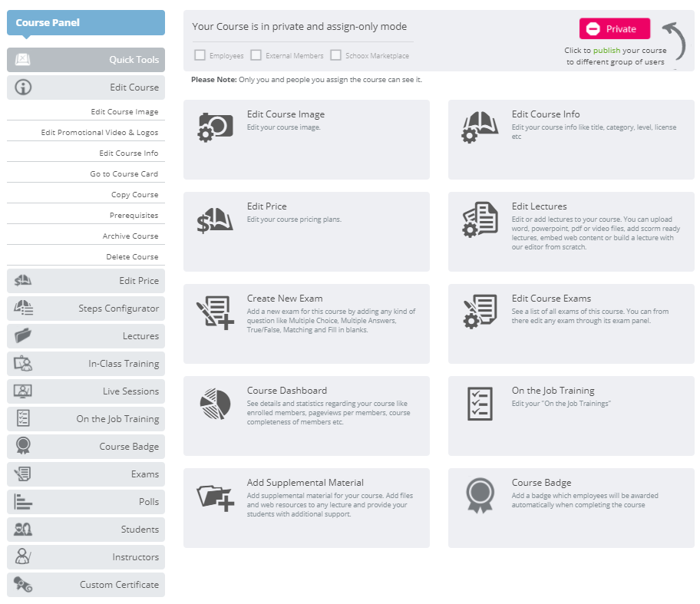The width and height of the screenshot is (700, 604).
Task: Click the Edit Course Exams card title
Action: 551,299
